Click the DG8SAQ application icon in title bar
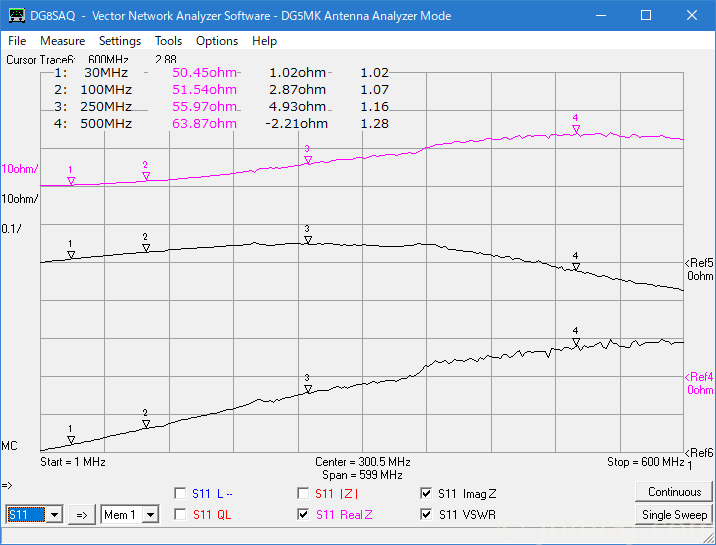The height and width of the screenshot is (545, 716). (x=17, y=16)
